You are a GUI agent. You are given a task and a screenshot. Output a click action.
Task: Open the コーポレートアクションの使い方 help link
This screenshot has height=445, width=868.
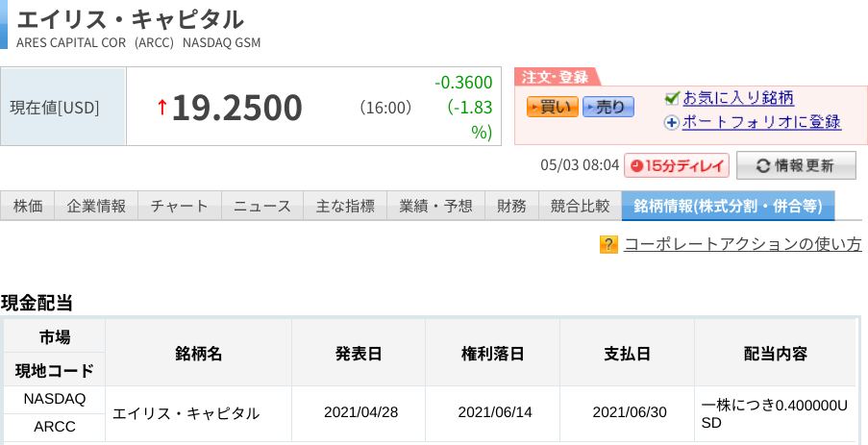coord(742,244)
